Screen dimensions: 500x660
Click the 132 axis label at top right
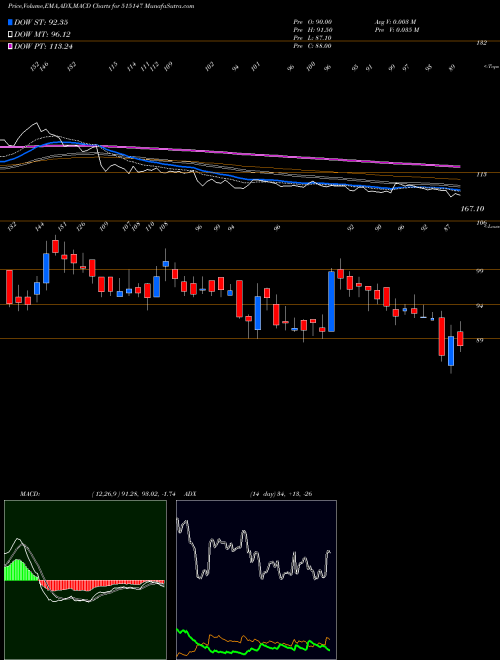point(482,43)
